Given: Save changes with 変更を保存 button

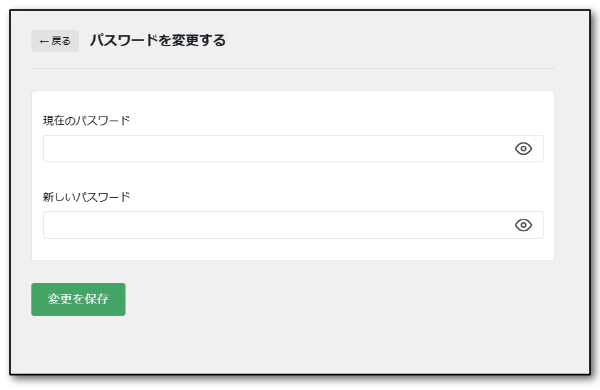Looking at the screenshot, I should click(78, 299).
